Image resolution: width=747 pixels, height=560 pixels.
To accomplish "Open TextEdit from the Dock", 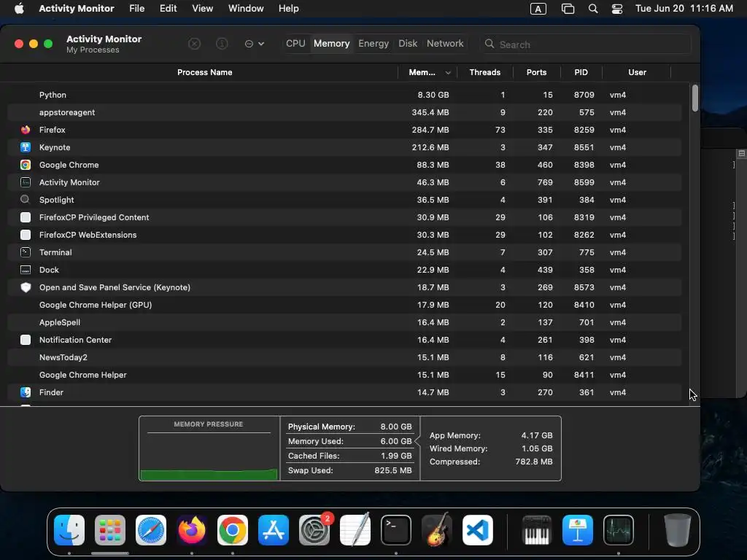I will [355, 530].
